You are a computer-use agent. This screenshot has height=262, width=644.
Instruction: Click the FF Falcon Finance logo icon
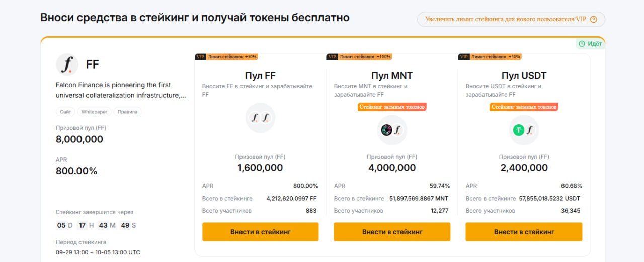67,64
